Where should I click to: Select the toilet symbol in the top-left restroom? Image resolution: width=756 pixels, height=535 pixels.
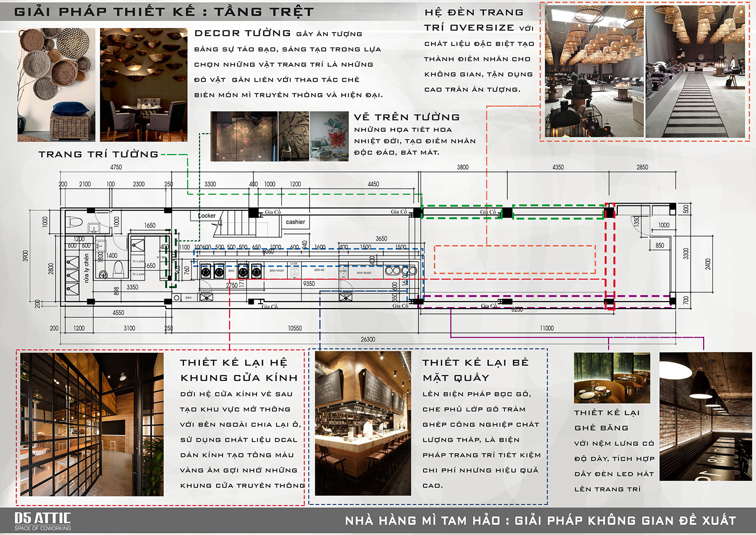75,222
